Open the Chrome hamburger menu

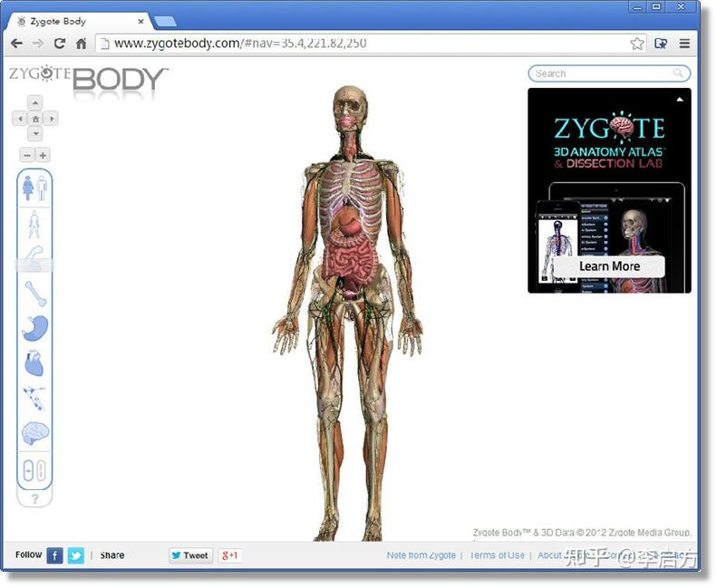click(x=684, y=43)
